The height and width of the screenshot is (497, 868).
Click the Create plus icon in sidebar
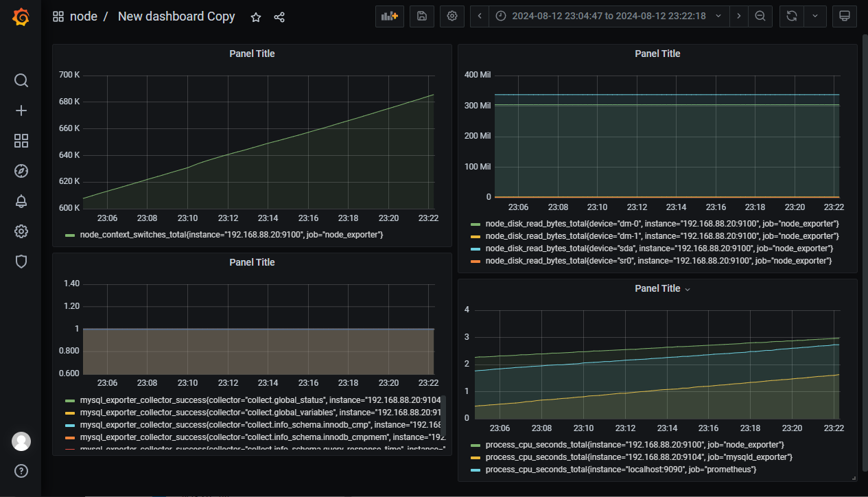coord(21,111)
